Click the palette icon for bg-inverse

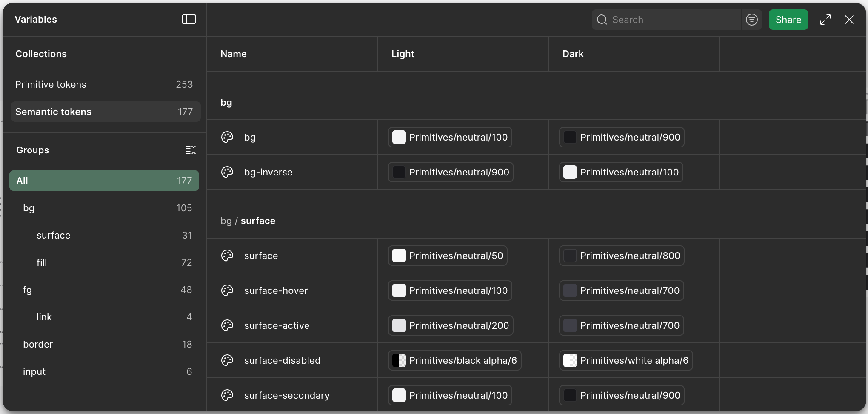point(227,172)
